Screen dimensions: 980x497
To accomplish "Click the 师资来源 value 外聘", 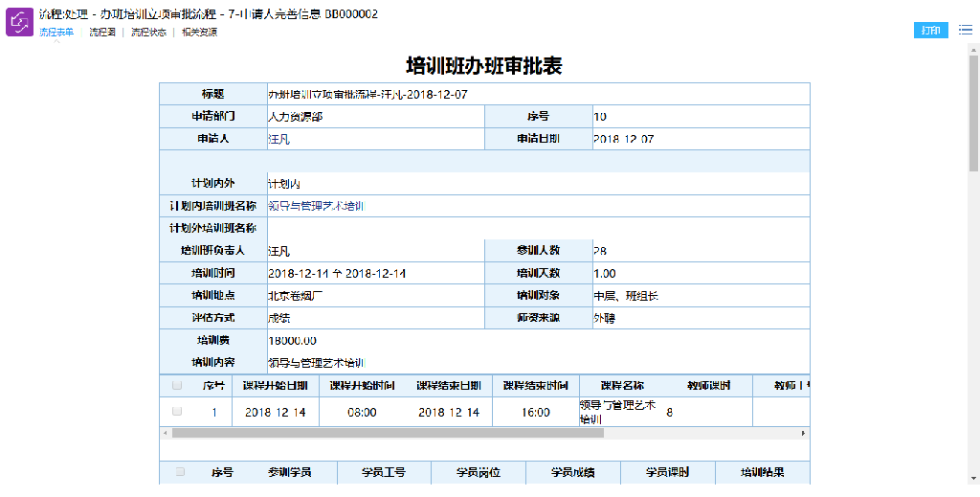I will (604, 318).
